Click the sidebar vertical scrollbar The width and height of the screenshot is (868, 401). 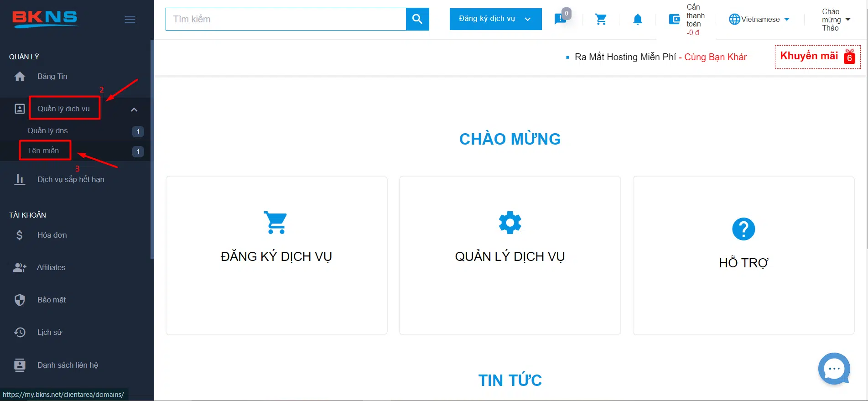pyautogui.click(x=152, y=149)
